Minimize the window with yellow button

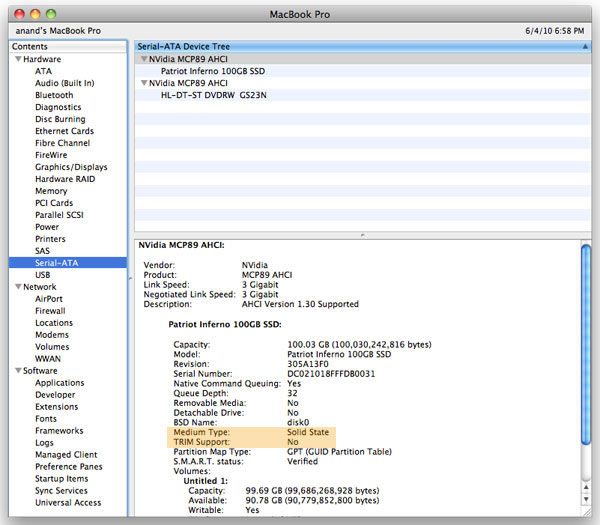click(35, 14)
